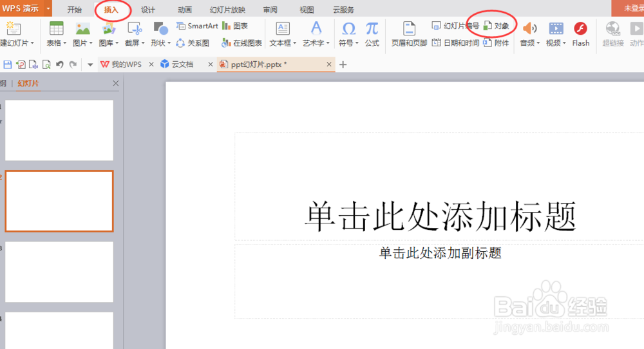Insert a table with 表格 icon
Image resolution: width=644 pixels, height=349 pixels.
[56, 28]
